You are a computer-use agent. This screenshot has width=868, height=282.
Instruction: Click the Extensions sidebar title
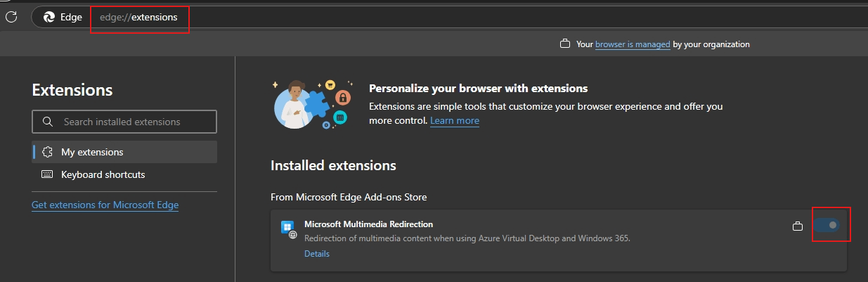[72, 90]
